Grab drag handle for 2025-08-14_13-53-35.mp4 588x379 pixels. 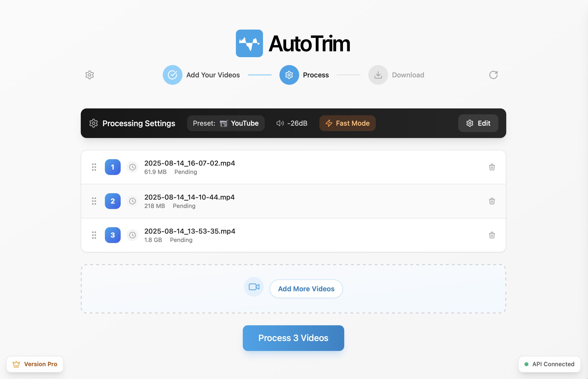point(94,235)
